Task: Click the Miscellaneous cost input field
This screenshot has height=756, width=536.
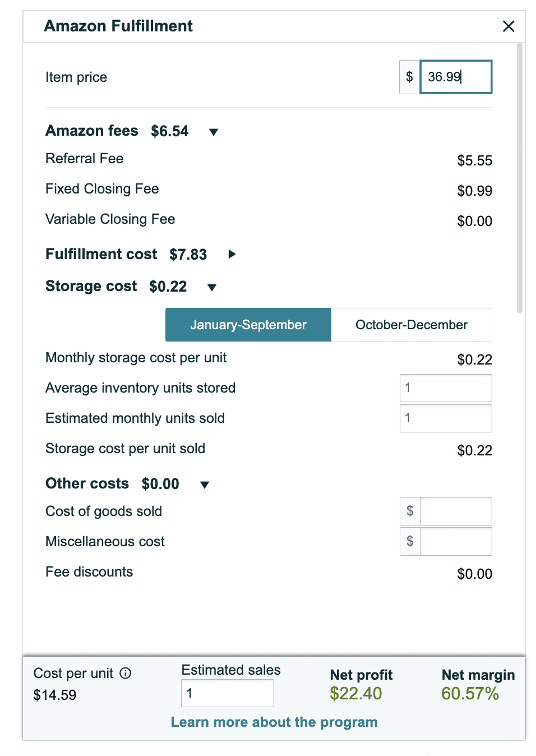Action: click(456, 541)
